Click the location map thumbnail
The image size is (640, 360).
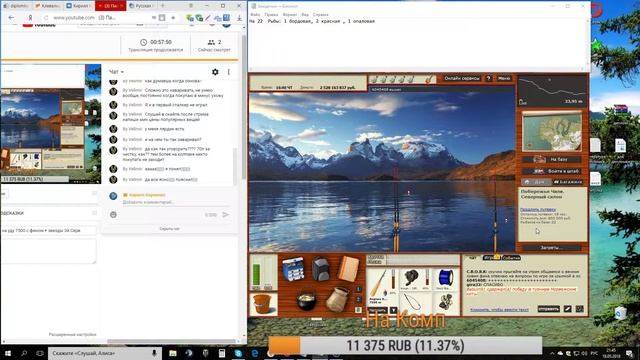coord(552,132)
